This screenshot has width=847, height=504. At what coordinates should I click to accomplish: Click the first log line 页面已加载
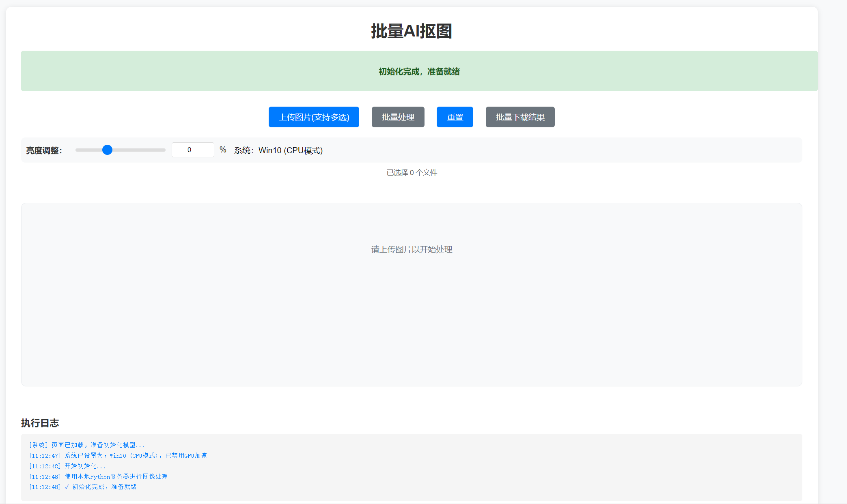[86, 444]
